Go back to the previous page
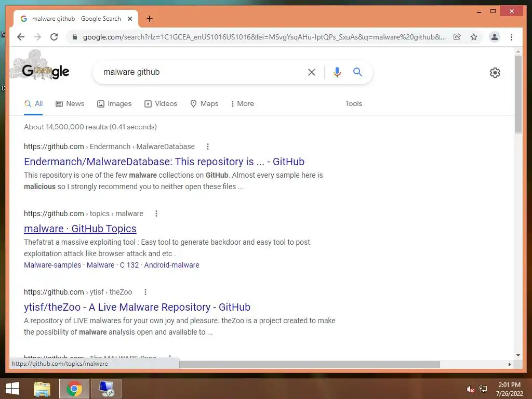 coord(21,37)
